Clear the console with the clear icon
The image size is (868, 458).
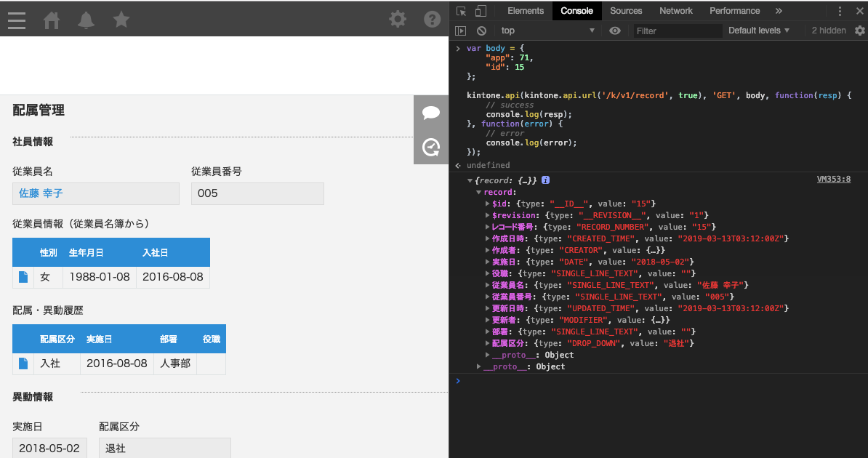click(x=481, y=31)
